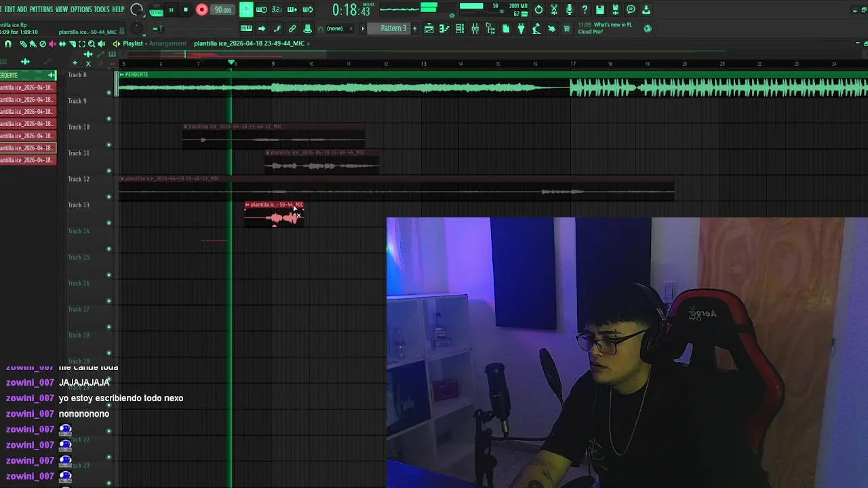This screenshot has width=868, height=488.
Task: Click the 0:18:43 time display
Action: pos(351,9)
